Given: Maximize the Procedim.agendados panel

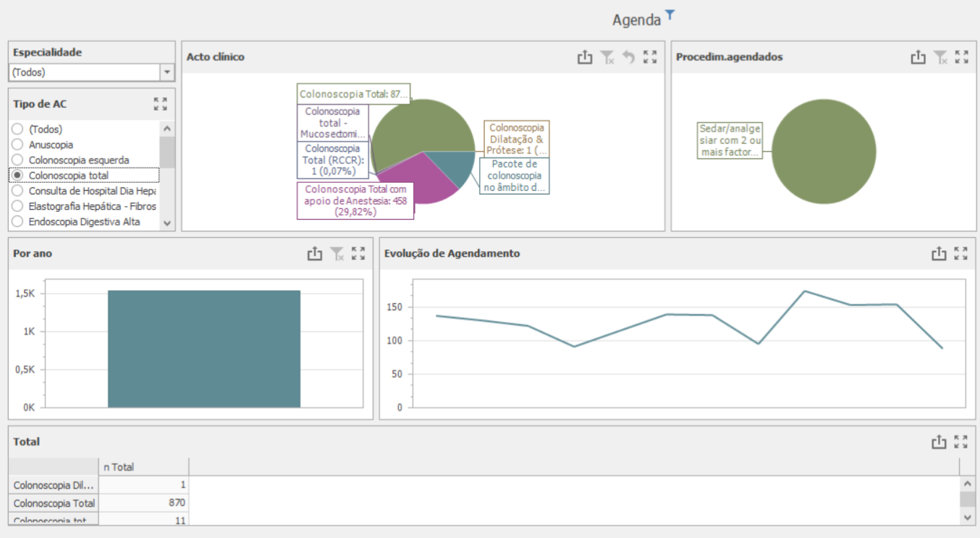Looking at the screenshot, I should 961,57.
